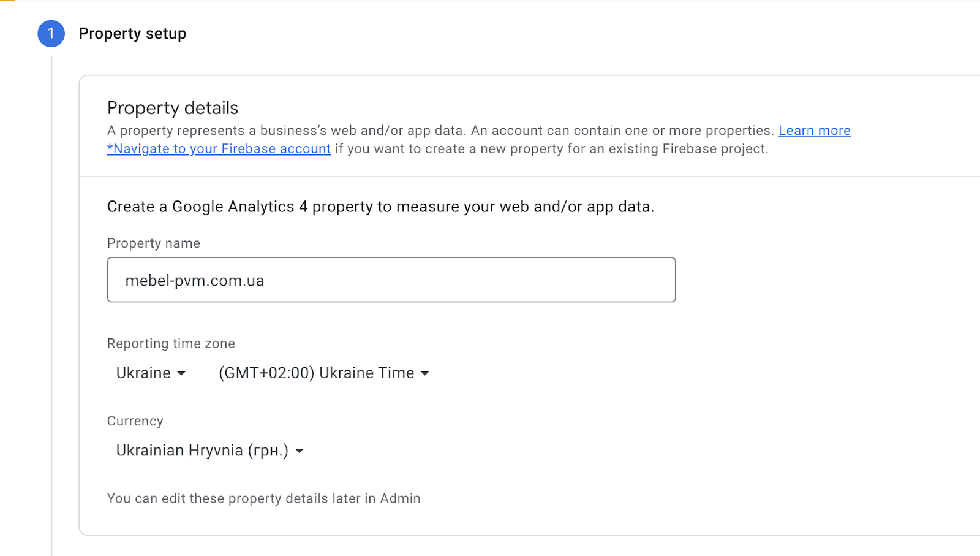
Task: Click the mebel-pvm.com.ua text in the field
Action: [195, 281]
